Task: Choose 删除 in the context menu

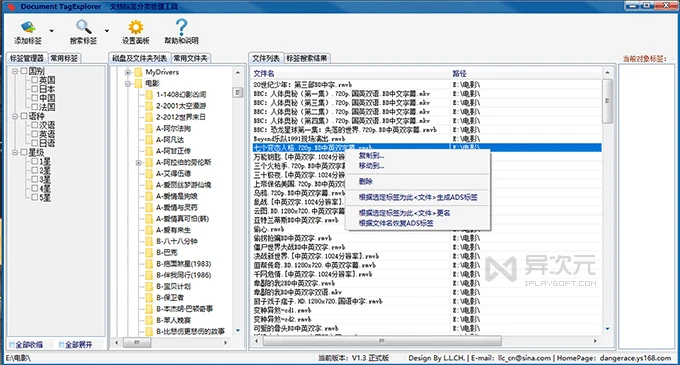Action: point(366,181)
